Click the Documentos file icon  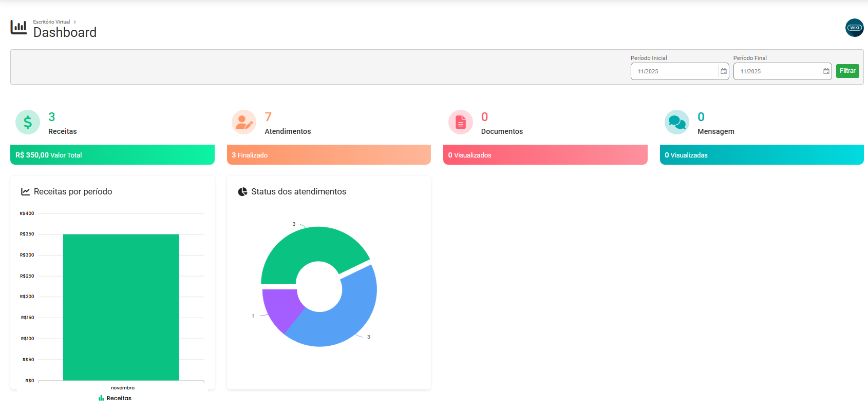tap(461, 122)
